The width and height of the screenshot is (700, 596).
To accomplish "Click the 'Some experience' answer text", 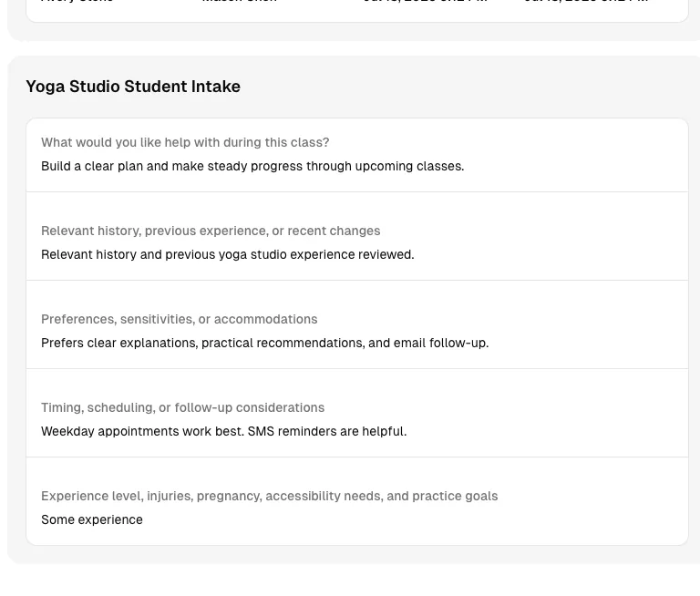I will [92, 519].
